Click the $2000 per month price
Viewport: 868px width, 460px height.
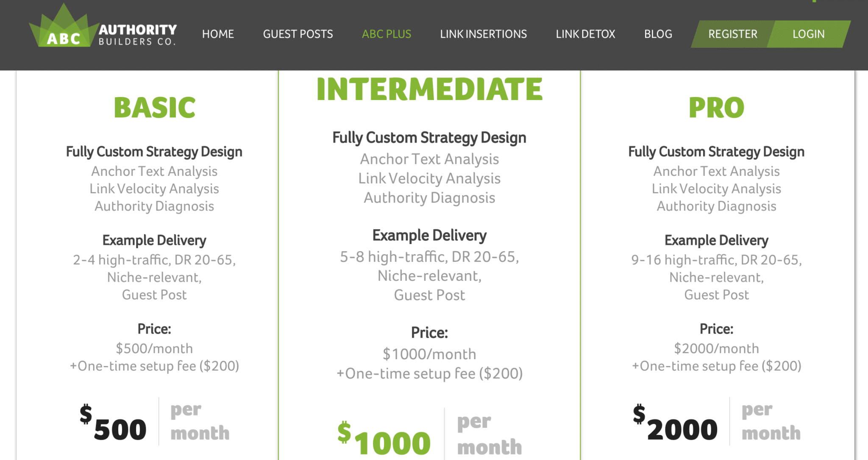coord(717,422)
